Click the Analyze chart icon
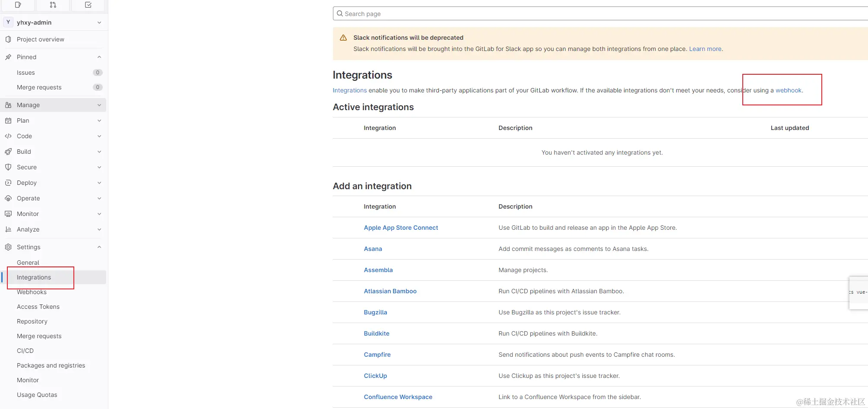The image size is (868, 409). (x=8, y=229)
